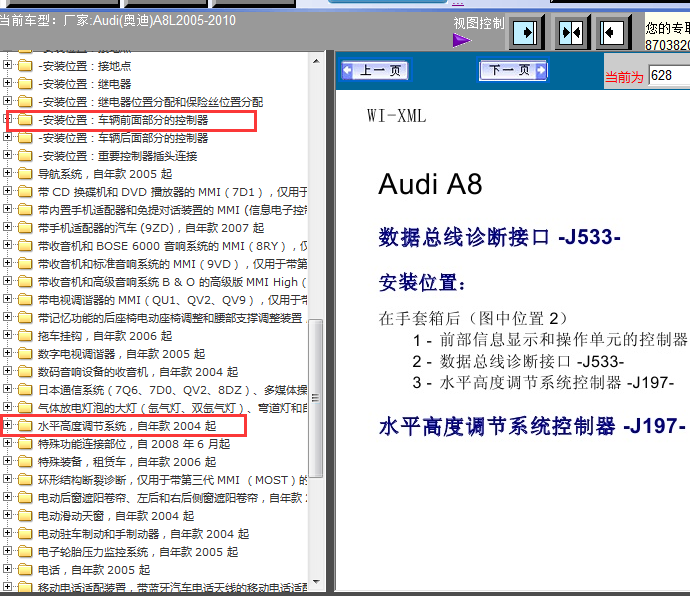Expand 电子轮胎压力监控系统，自年款 2005 起 node
The height and width of the screenshot is (596, 690).
[x=7, y=551]
